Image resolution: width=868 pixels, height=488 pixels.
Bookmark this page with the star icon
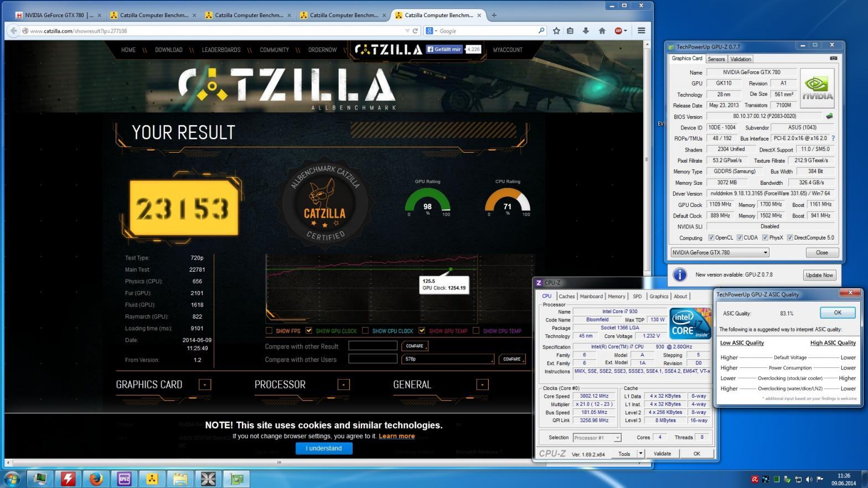tap(556, 31)
